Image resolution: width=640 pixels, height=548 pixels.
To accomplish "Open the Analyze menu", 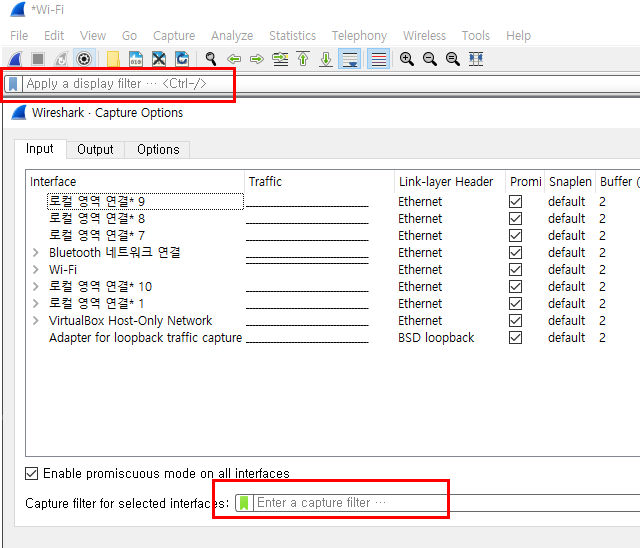I will [x=232, y=36].
